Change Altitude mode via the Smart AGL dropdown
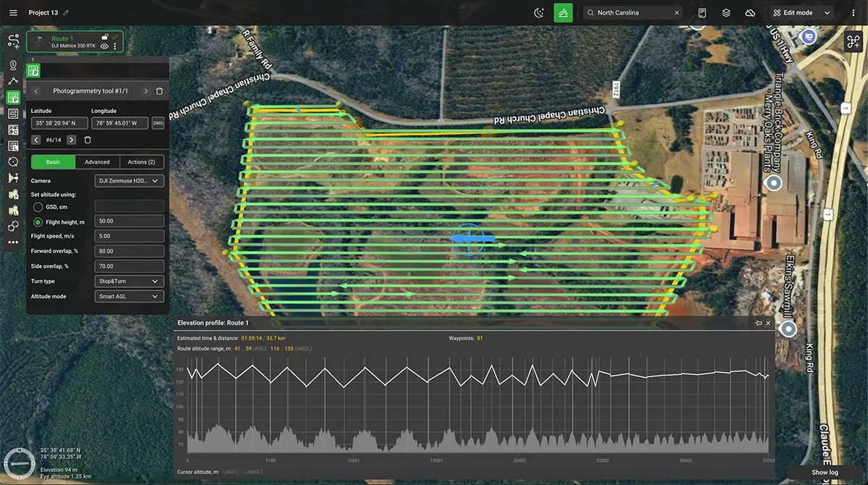The image size is (868, 485). 129,296
